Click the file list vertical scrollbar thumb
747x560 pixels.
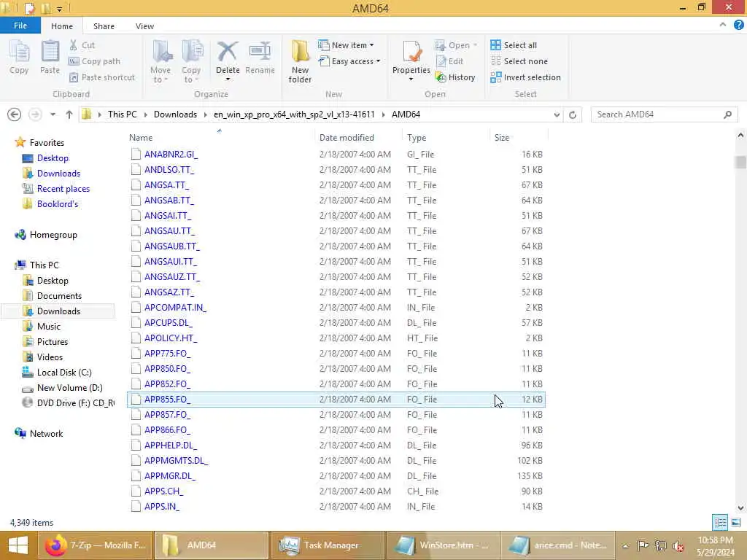click(740, 163)
